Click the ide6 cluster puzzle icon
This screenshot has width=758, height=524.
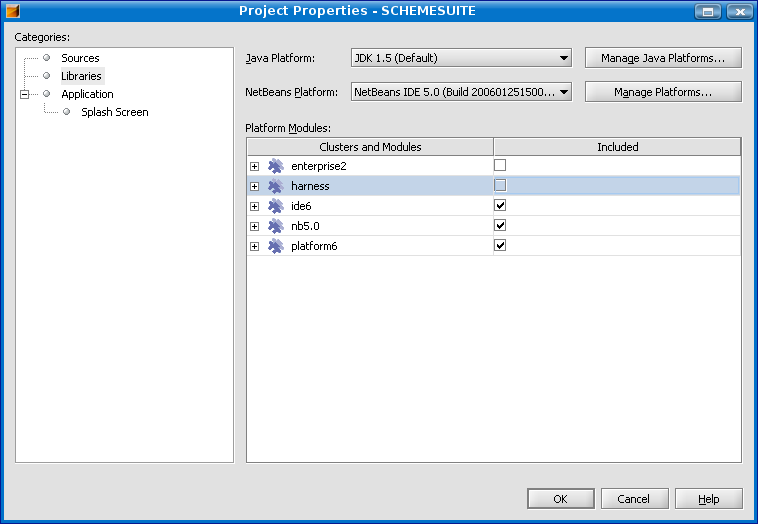(x=276, y=206)
